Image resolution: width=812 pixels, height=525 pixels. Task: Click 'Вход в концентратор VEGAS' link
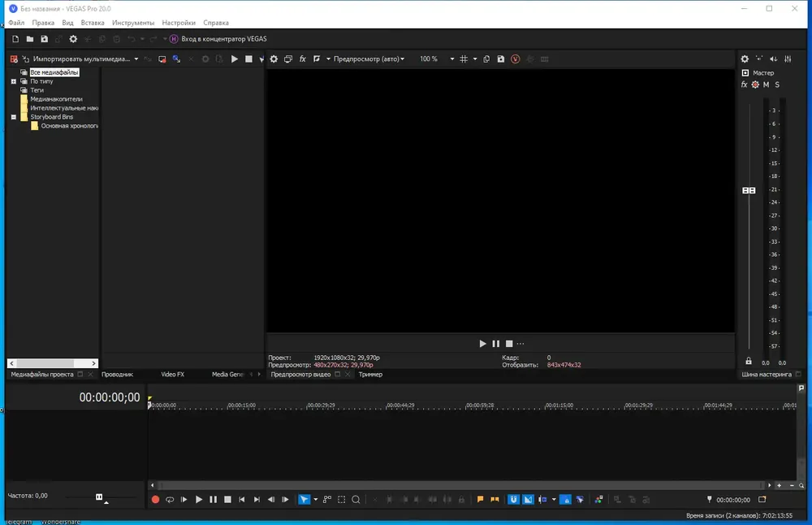(222, 39)
